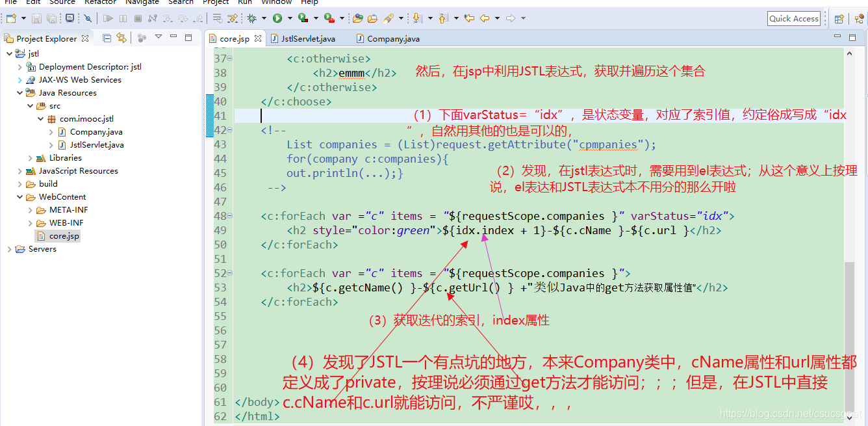
Task: Open the Run configurations dropdown arrow
Action: tap(290, 18)
